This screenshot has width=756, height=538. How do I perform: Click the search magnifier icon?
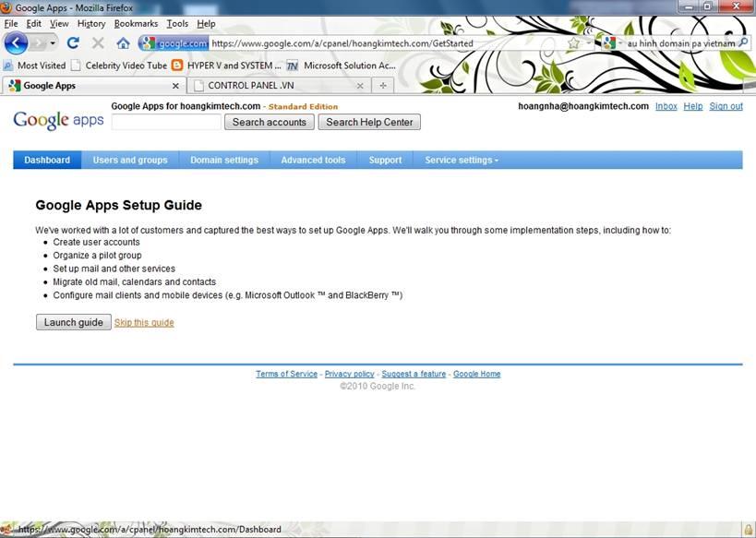click(x=743, y=42)
